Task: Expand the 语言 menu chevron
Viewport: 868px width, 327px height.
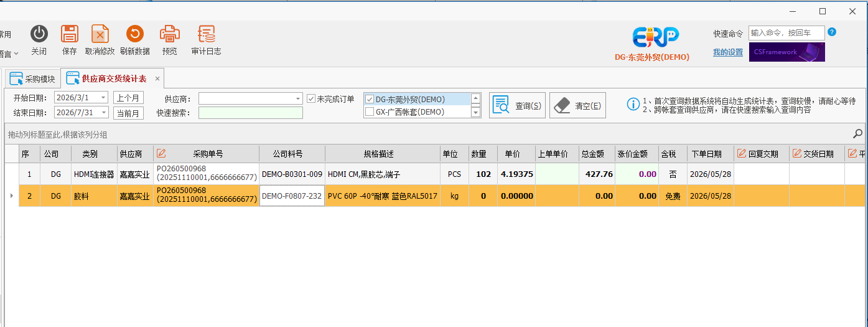Action: pyautogui.click(x=16, y=54)
